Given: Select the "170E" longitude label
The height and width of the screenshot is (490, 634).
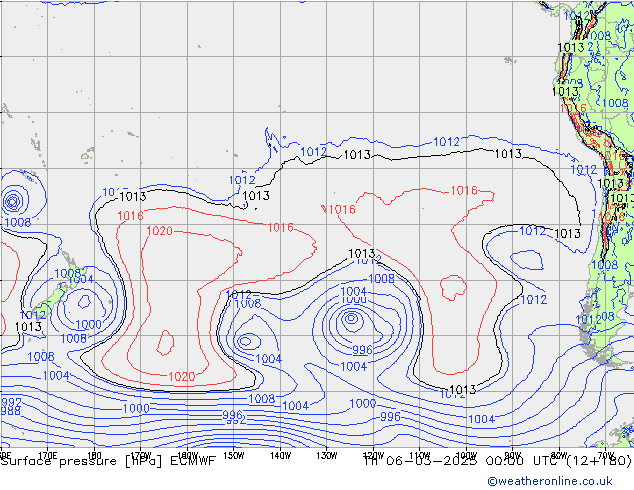Looking at the screenshot, I should pos(47,456).
